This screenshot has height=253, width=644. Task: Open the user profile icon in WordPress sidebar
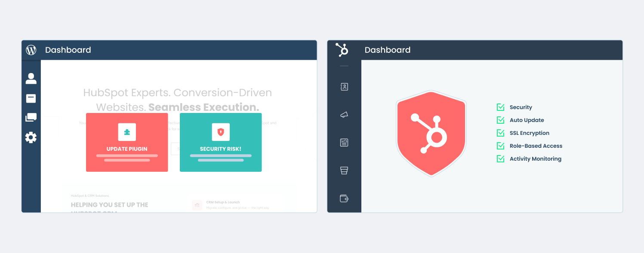tap(31, 79)
